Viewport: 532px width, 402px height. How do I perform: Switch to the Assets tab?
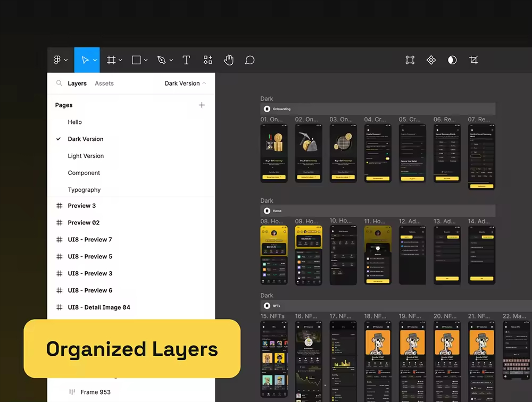pyautogui.click(x=104, y=83)
